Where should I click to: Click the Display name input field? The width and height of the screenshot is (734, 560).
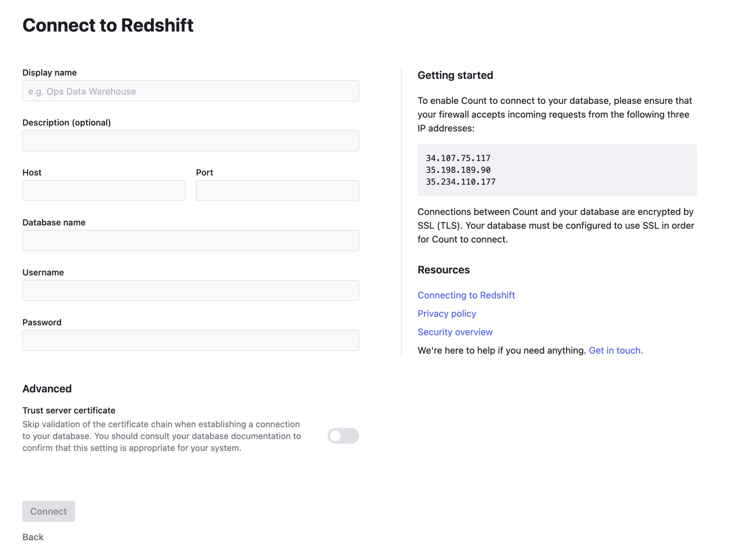point(191,91)
